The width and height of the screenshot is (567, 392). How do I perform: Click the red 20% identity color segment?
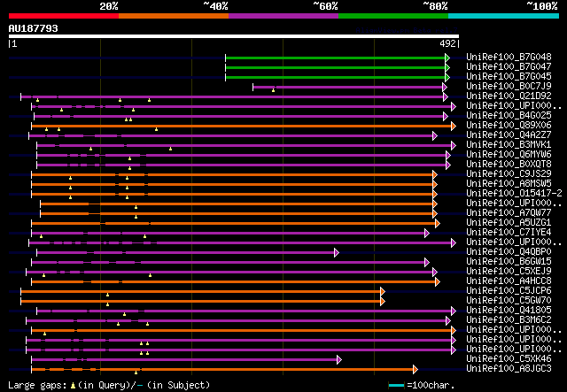pyautogui.click(x=64, y=16)
